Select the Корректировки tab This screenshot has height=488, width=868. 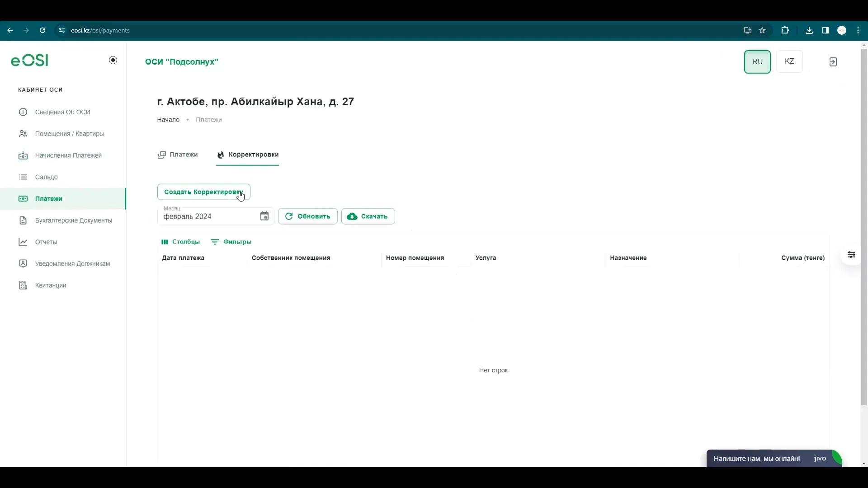tap(247, 155)
